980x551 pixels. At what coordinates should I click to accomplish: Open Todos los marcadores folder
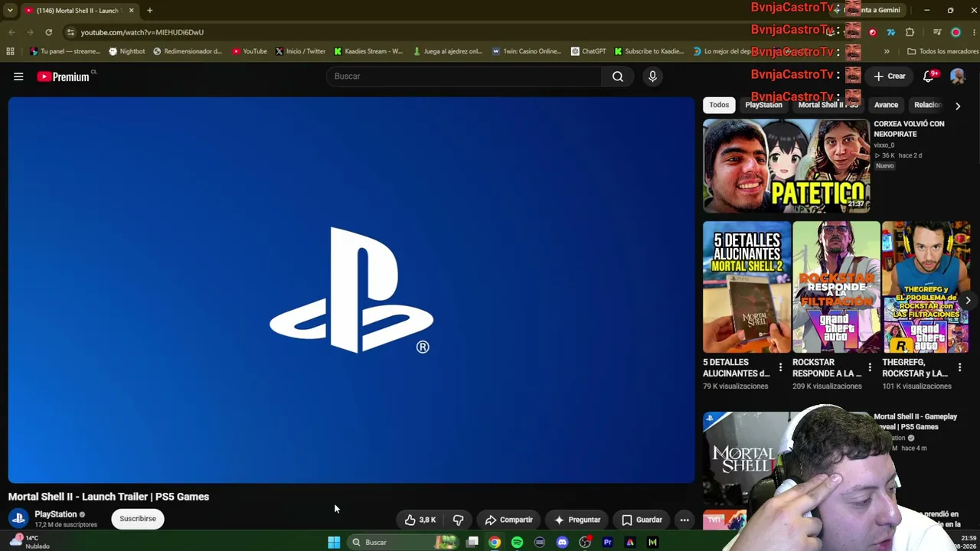coord(942,51)
